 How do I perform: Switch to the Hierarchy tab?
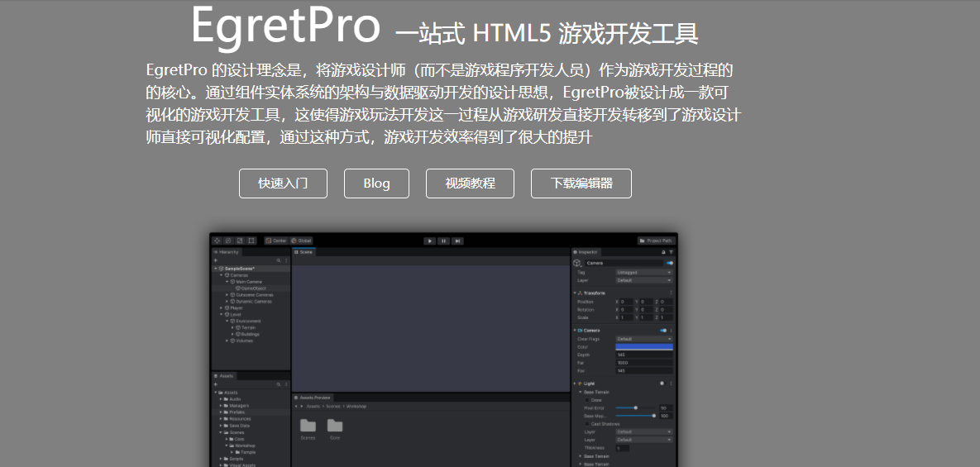[227, 252]
